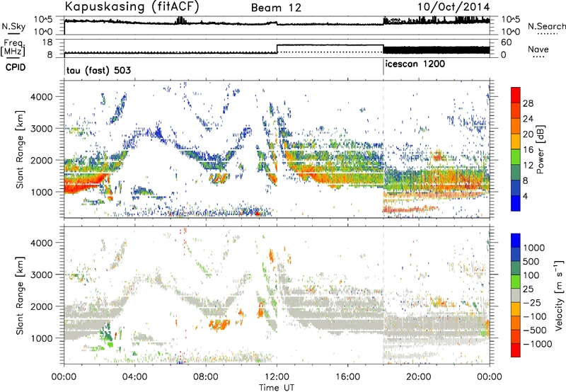Click the 08:00 time tick label
Screen dimensions: 566x392
(206, 377)
